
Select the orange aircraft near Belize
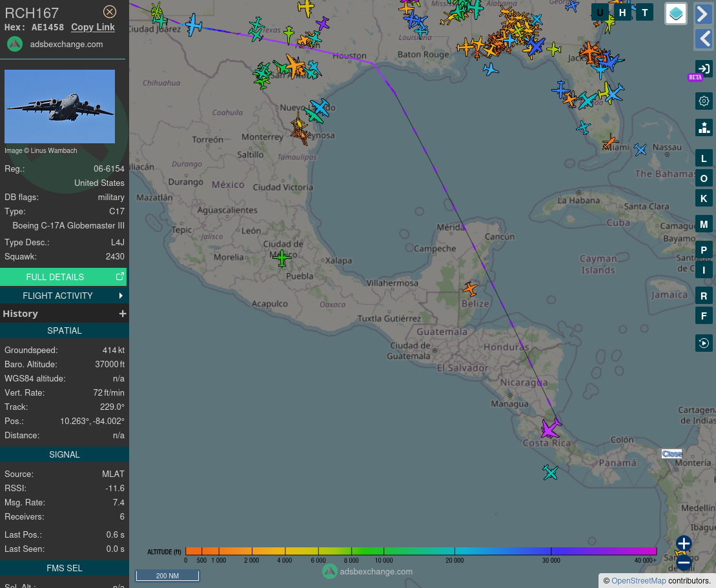tap(470, 289)
